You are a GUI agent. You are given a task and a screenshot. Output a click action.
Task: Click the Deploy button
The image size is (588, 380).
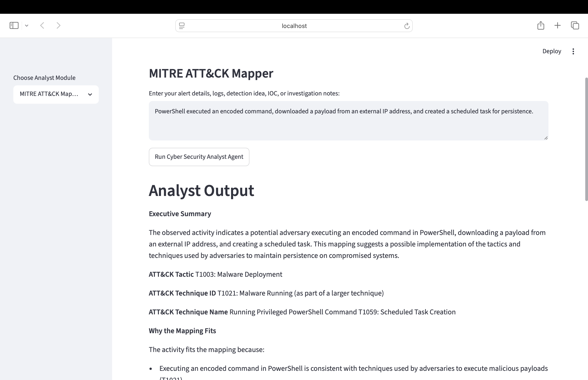tap(552, 51)
